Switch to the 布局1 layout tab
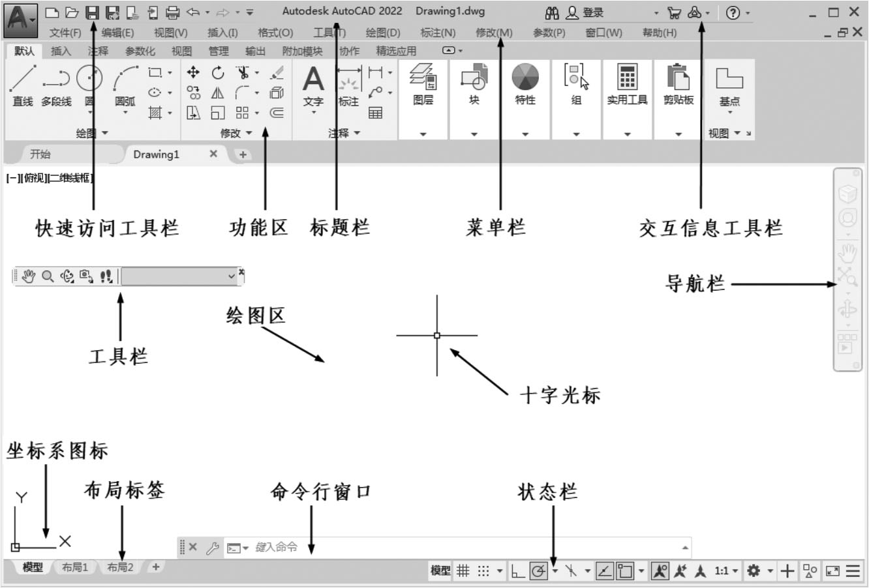This screenshot has width=869, height=588. (x=75, y=568)
